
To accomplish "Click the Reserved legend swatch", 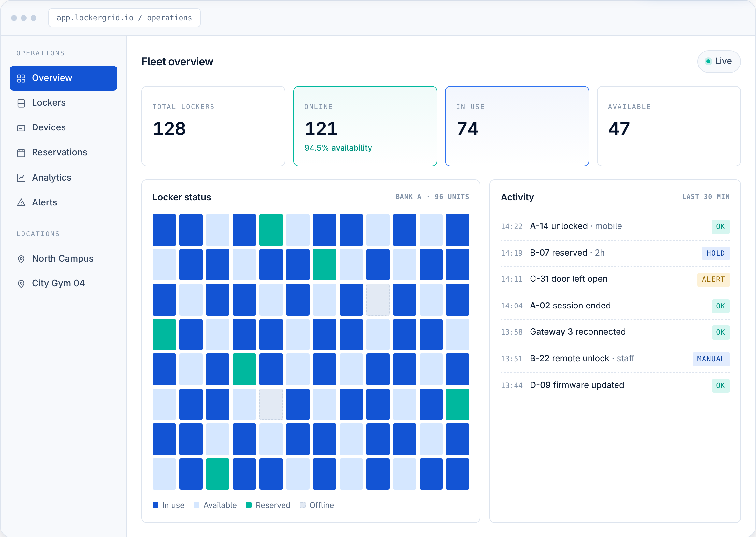I will (x=249, y=505).
